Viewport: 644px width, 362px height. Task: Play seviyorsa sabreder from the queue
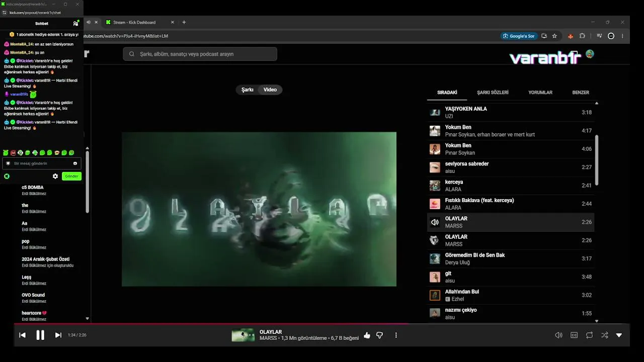[511, 167]
